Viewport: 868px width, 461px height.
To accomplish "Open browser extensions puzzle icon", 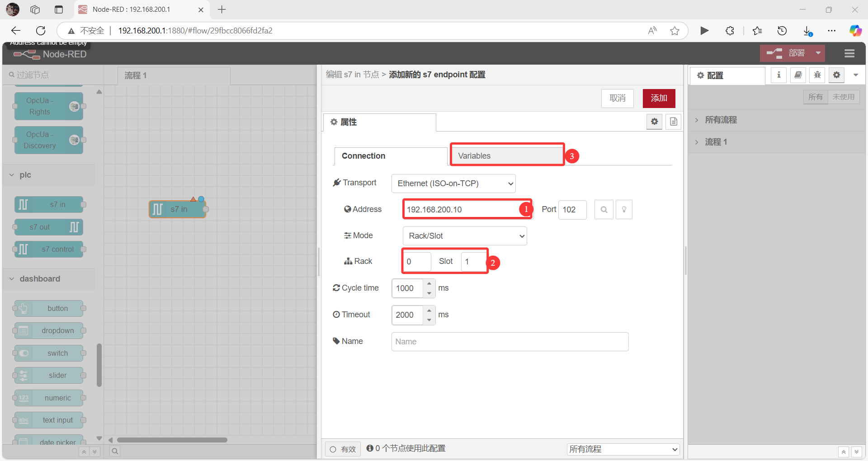I will click(x=730, y=31).
